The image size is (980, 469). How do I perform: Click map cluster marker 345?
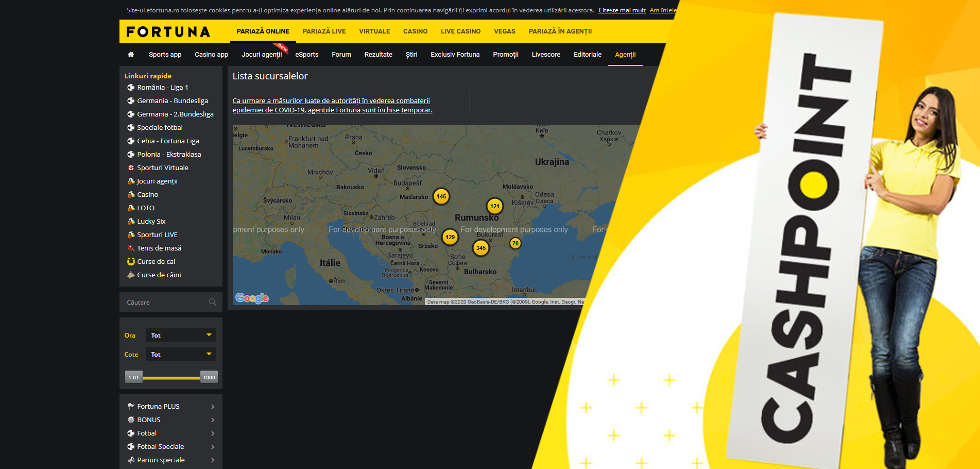pyautogui.click(x=481, y=248)
